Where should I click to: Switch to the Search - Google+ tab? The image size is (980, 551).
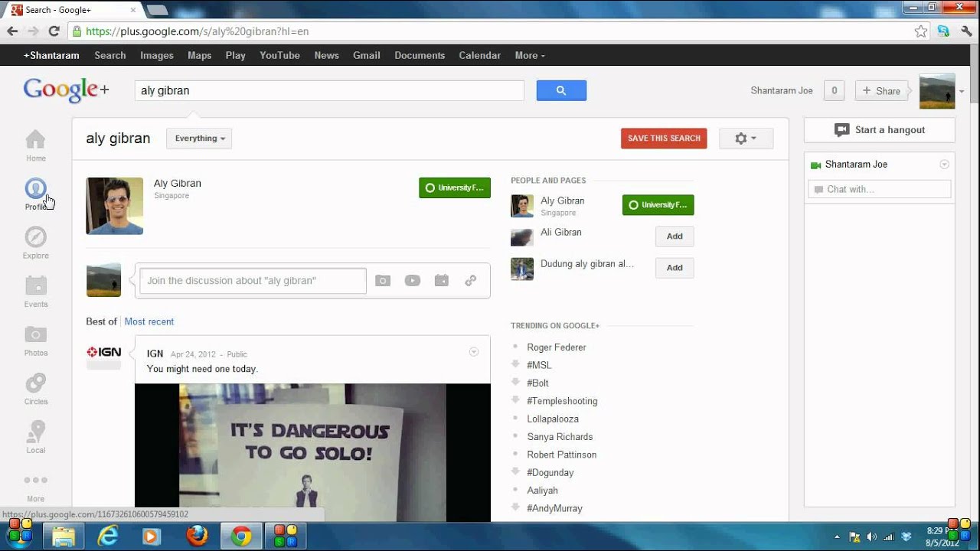click(71, 10)
